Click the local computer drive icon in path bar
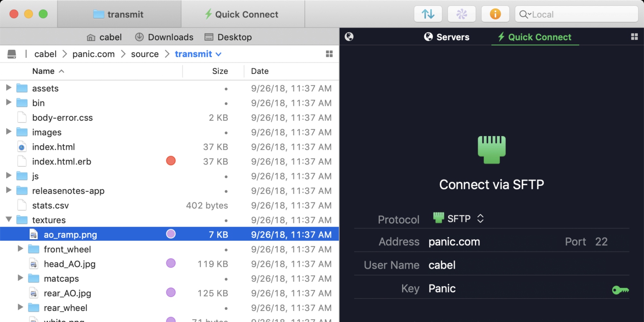This screenshot has height=322, width=644. point(12,54)
